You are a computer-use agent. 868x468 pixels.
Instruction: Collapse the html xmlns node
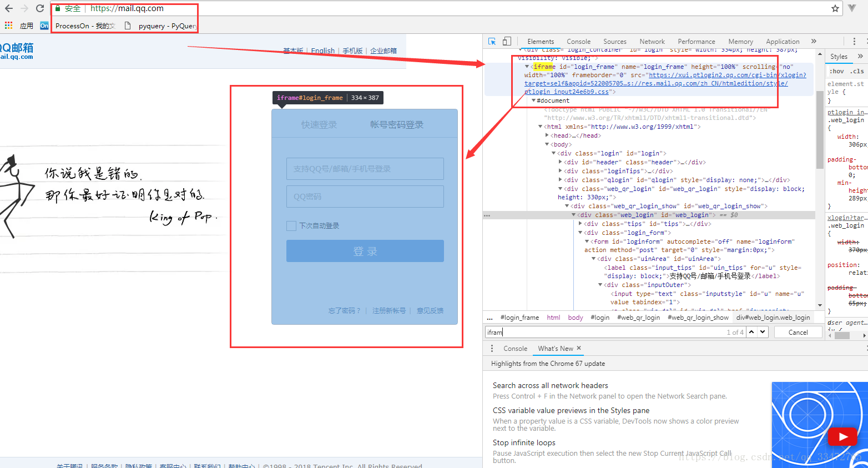[540, 127]
